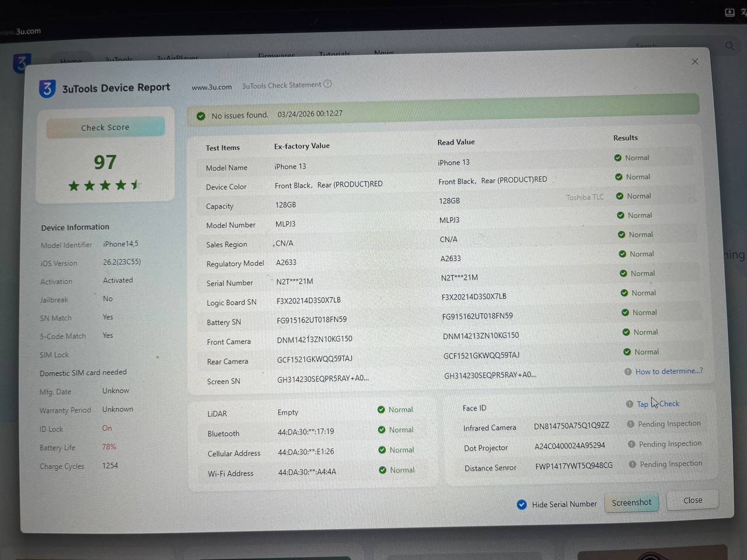Select the Firmwares tab behind the dialog
747x560 pixels.
click(276, 55)
